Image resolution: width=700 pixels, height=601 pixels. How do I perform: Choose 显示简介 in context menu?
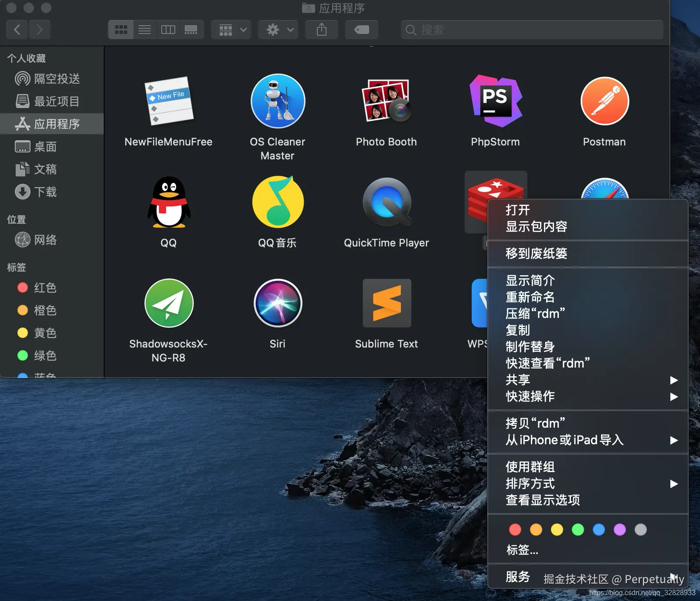click(588, 280)
